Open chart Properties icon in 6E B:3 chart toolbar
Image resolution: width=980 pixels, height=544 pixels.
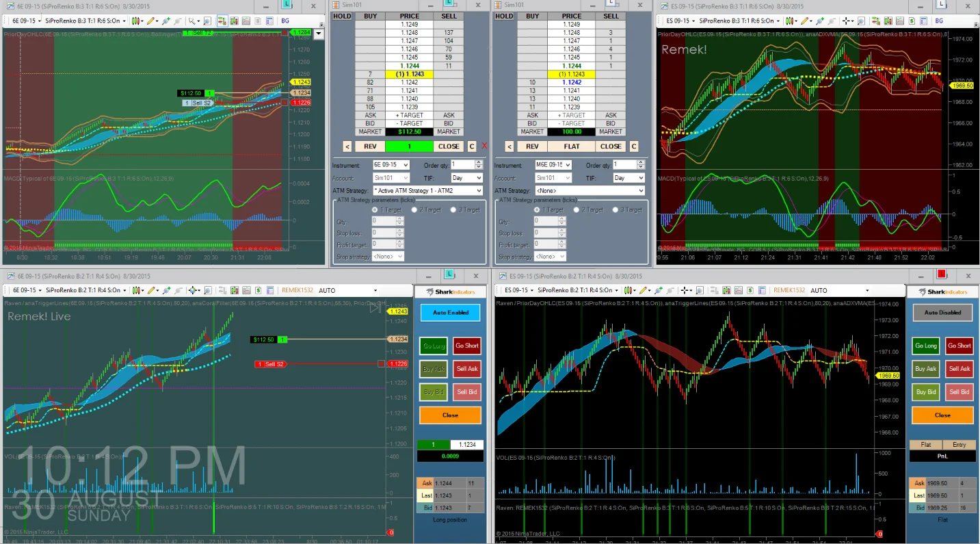(x=269, y=21)
